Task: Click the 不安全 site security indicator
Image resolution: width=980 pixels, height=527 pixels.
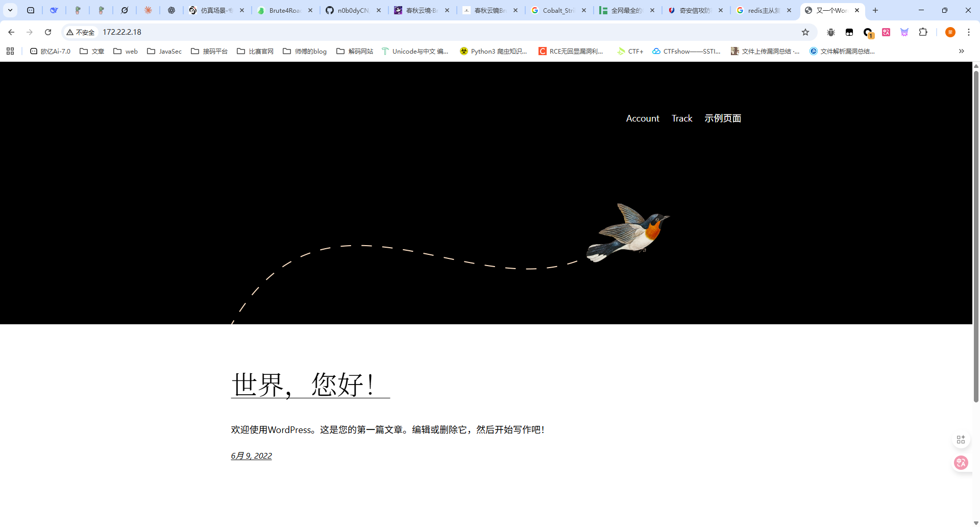Action: [80, 32]
